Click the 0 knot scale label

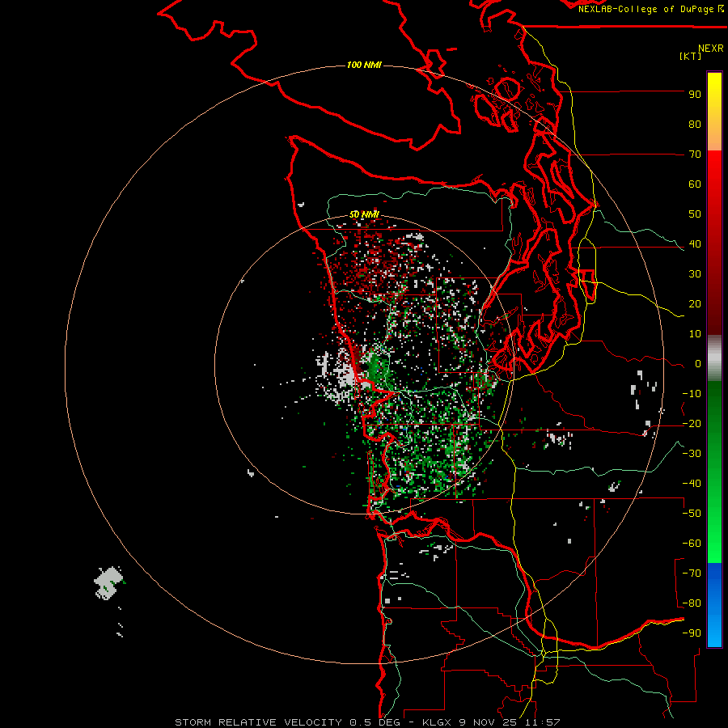pos(698,364)
